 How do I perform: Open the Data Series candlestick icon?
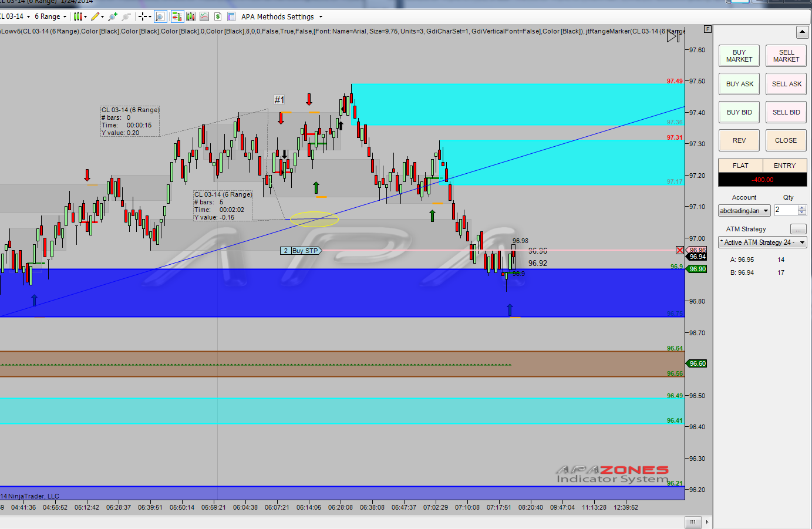(191, 16)
